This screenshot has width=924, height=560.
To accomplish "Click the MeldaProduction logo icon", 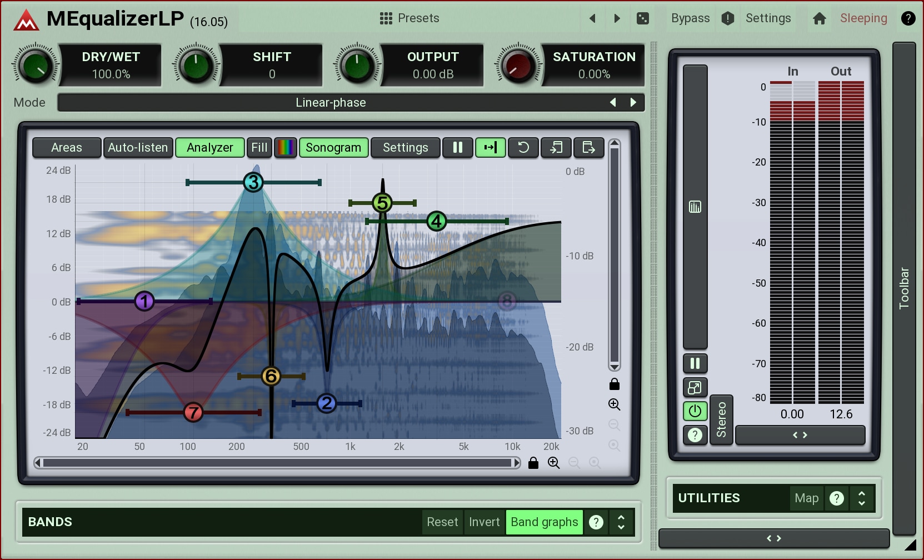I will [x=26, y=20].
